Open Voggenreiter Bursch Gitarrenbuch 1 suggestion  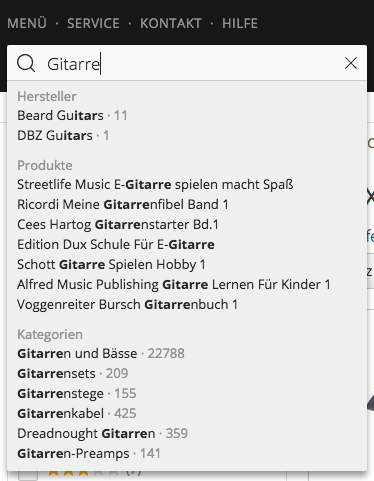[x=127, y=304]
